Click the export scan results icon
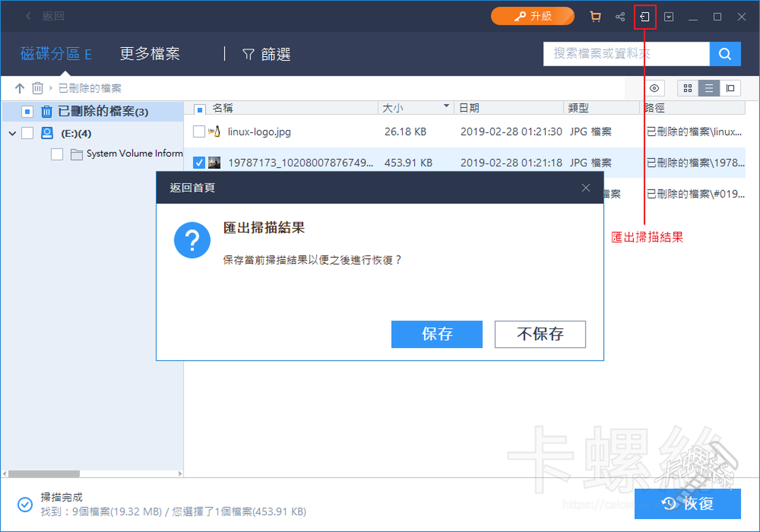The image size is (760, 532). click(644, 17)
